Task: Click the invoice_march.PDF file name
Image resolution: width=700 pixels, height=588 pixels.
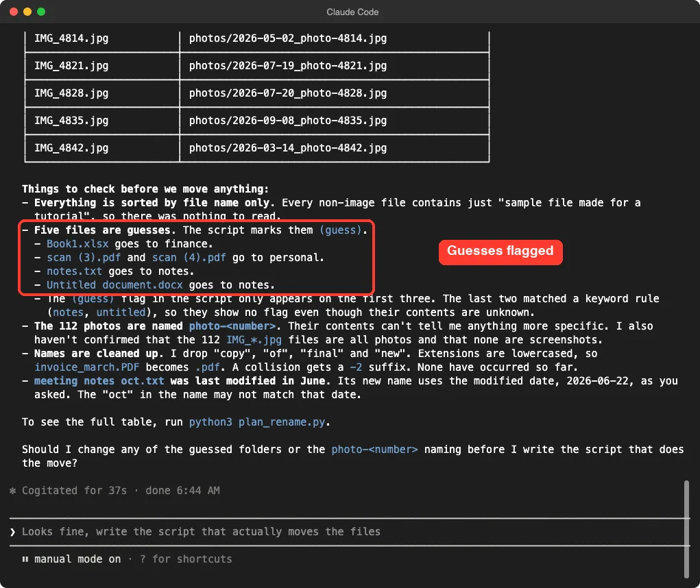Action: point(87,367)
